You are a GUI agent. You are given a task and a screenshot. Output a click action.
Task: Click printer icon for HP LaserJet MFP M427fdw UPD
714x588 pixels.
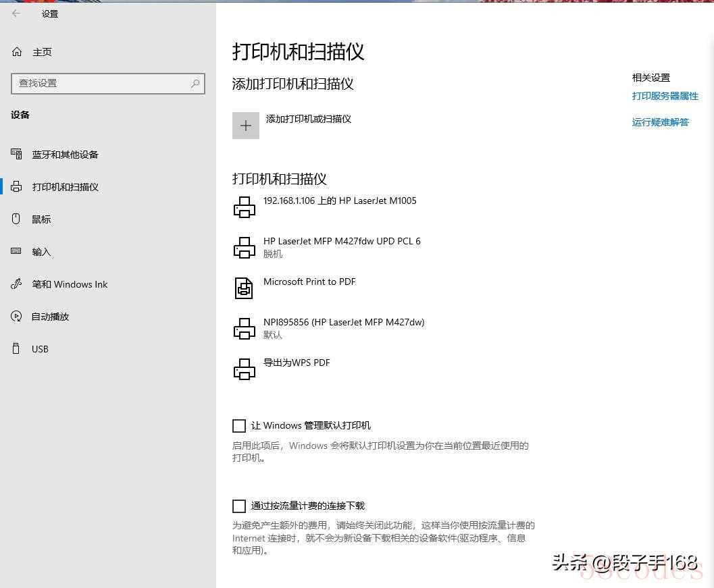(245, 248)
